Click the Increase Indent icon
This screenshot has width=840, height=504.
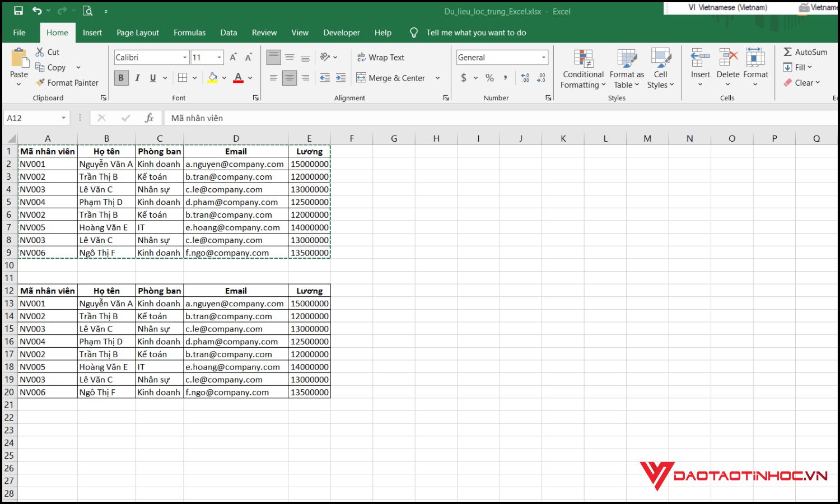coord(340,78)
